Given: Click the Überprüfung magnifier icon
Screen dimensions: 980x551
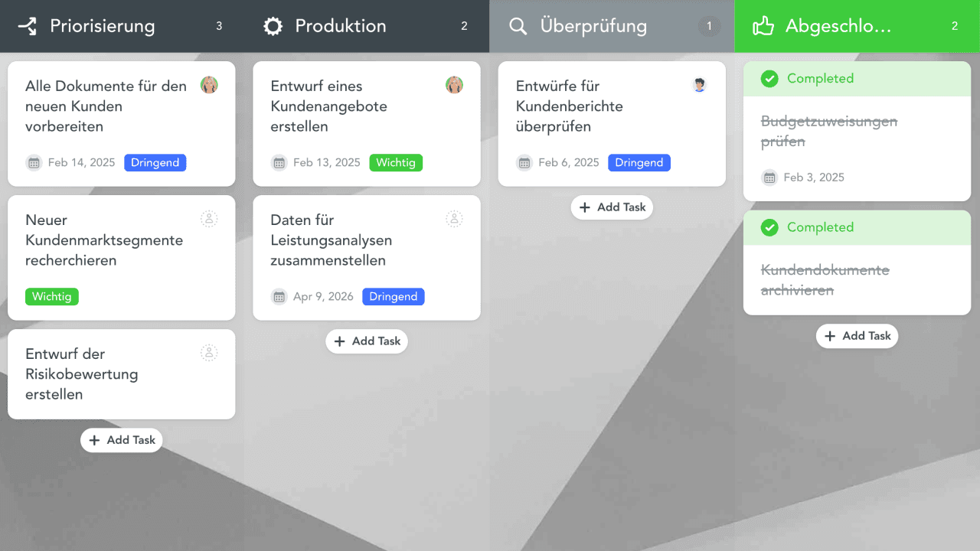Looking at the screenshot, I should [518, 27].
